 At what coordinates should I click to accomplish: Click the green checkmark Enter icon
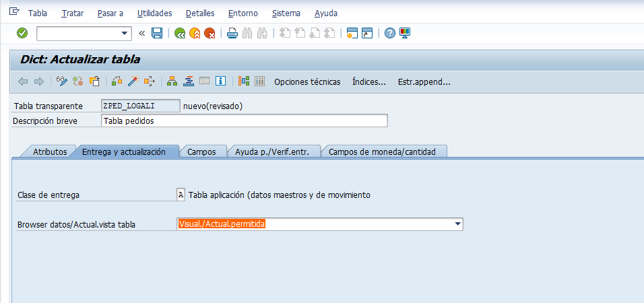pos(22,33)
